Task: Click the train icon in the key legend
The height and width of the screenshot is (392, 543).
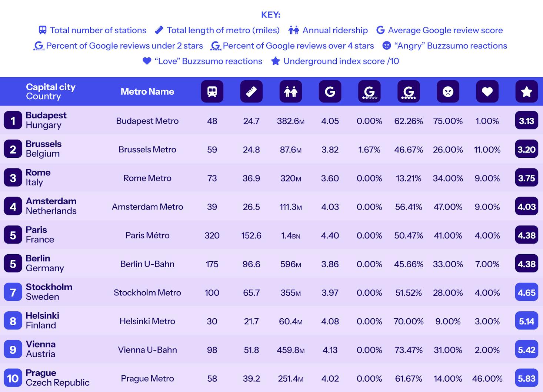Action: tap(43, 30)
